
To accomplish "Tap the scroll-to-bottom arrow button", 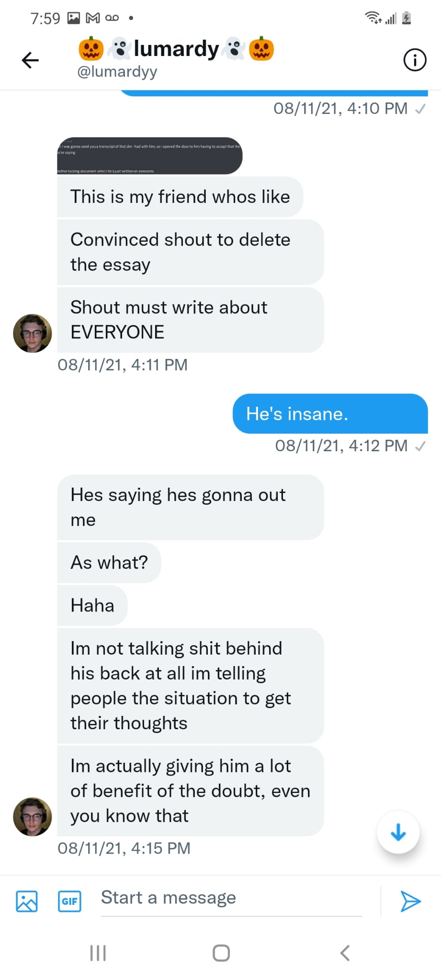I will tap(398, 833).
